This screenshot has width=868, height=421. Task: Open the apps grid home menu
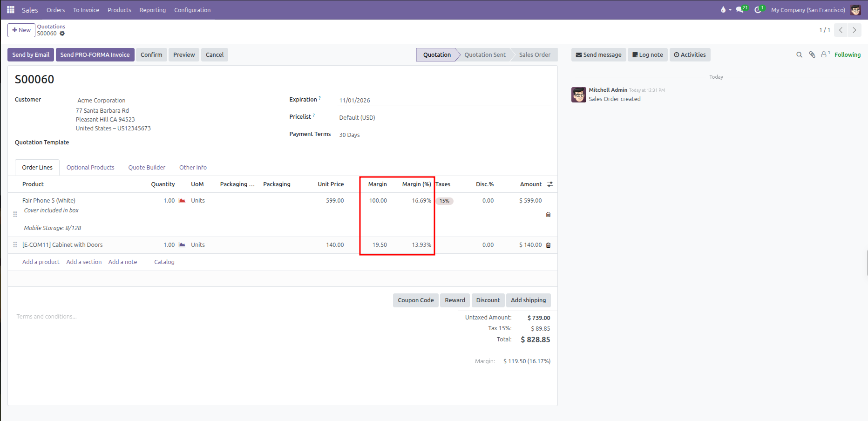[x=11, y=10]
